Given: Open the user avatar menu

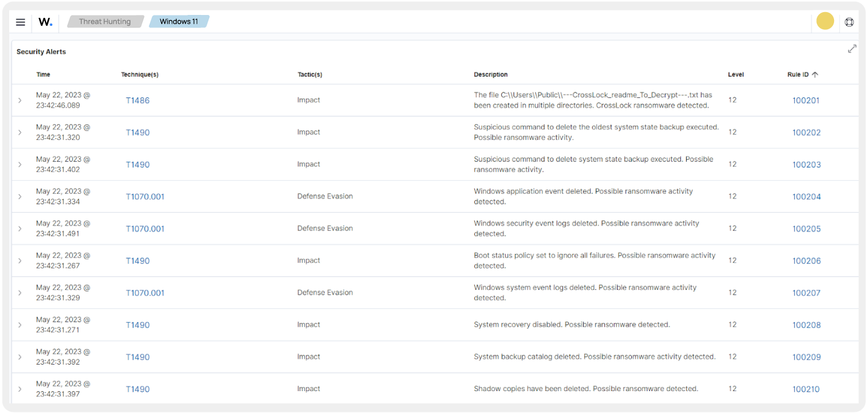Looking at the screenshot, I should pyautogui.click(x=825, y=21).
